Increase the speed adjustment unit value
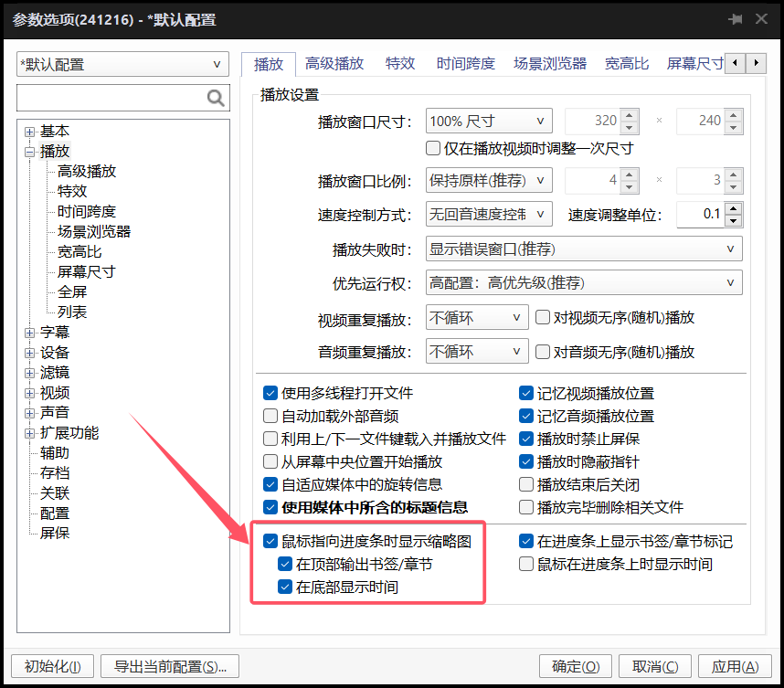 pos(734,208)
